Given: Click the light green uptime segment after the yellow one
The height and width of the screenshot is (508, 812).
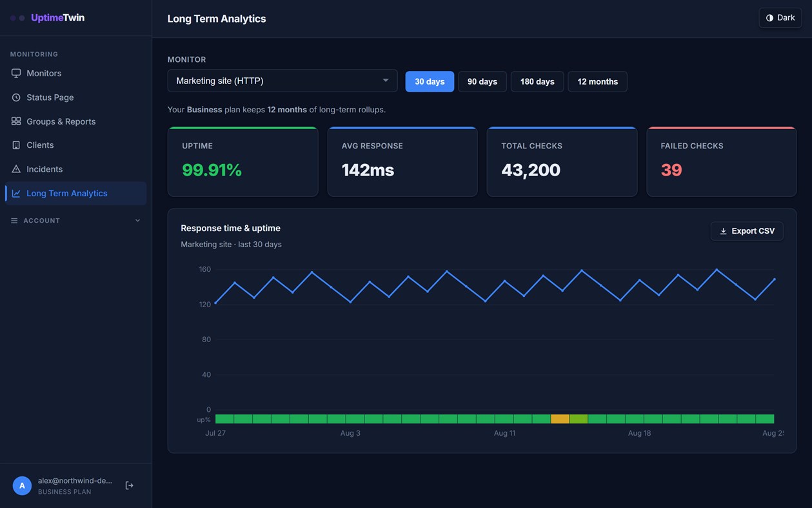Looking at the screenshot, I should point(579,419).
